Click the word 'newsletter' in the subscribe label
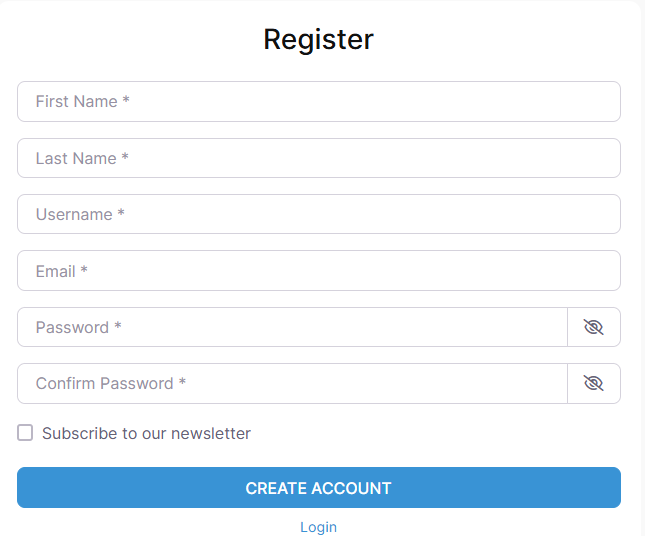The width and height of the screenshot is (645, 536). (x=211, y=433)
